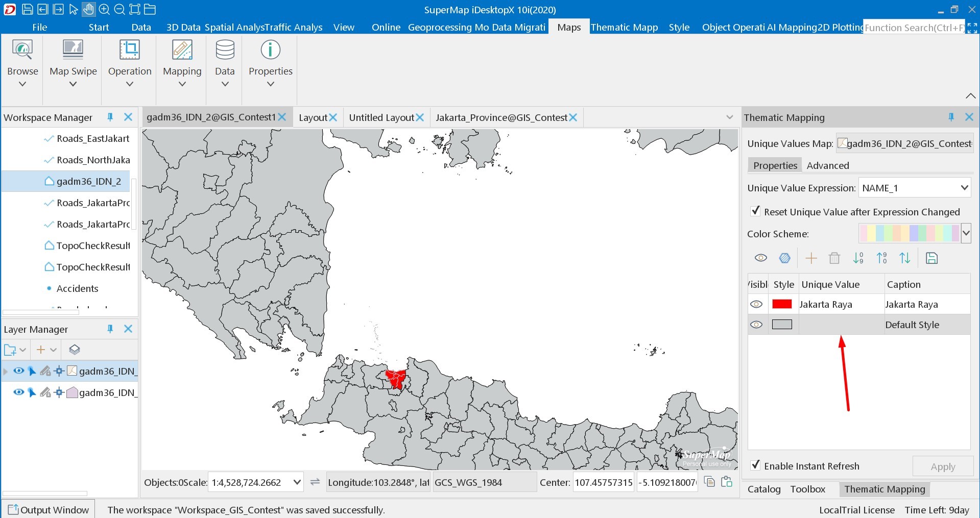
Task: Hide the second gadm36_IDN layer
Action: click(18, 392)
